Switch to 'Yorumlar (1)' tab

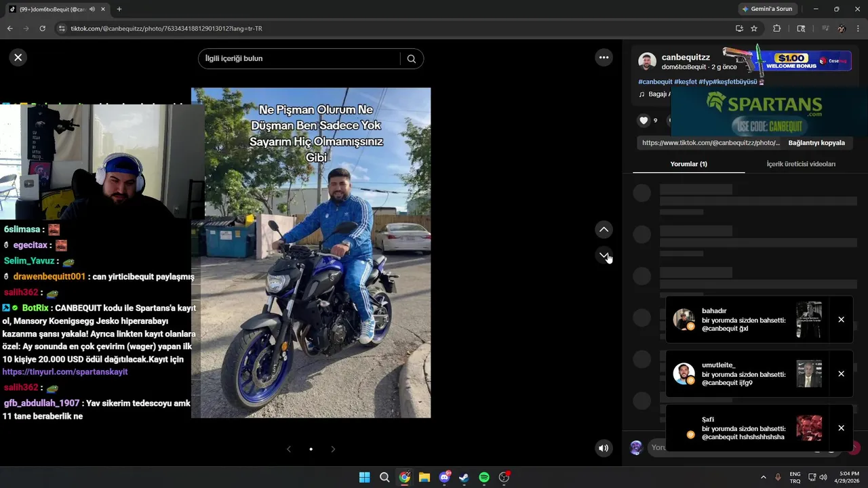coord(688,164)
